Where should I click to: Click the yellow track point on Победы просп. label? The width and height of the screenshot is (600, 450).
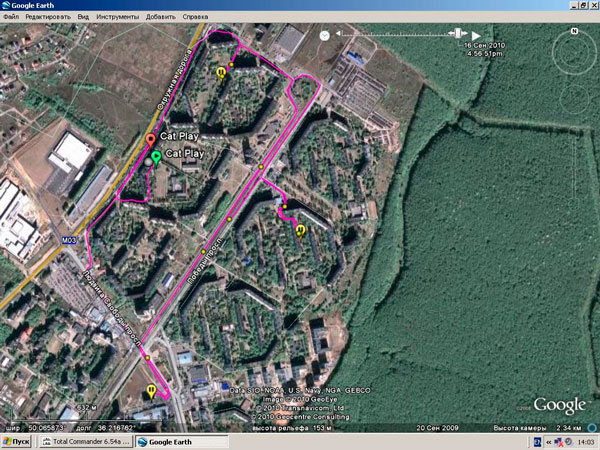point(204,251)
